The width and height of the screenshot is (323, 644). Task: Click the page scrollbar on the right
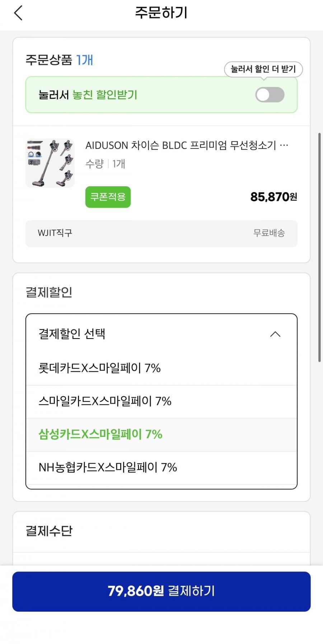[x=319, y=247]
